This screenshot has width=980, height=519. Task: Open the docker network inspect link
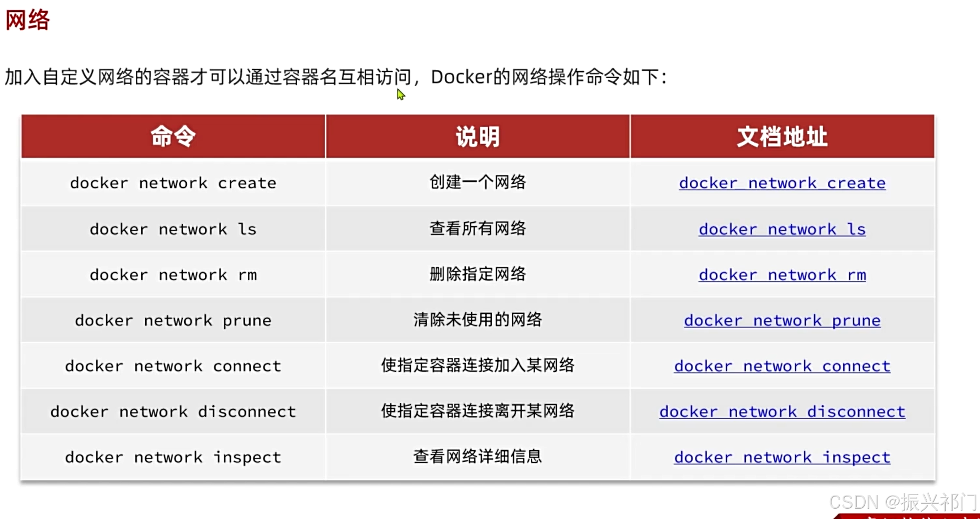pyautogui.click(x=782, y=457)
